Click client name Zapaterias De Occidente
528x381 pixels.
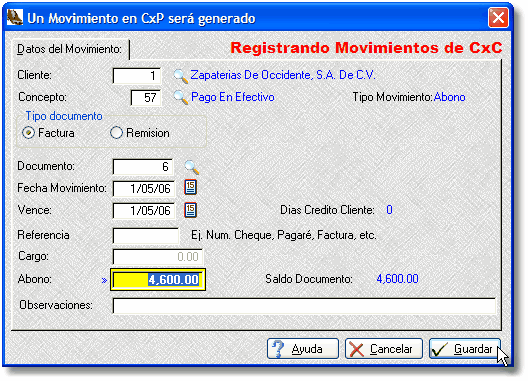[x=283, y=75]
